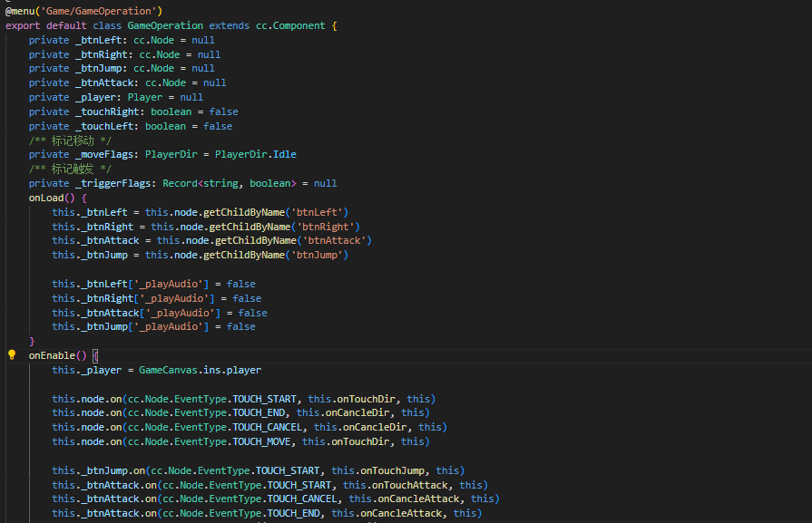Click the opening brace after onEnable()
This screenshot has height=523, width=812.
(94, 355)
